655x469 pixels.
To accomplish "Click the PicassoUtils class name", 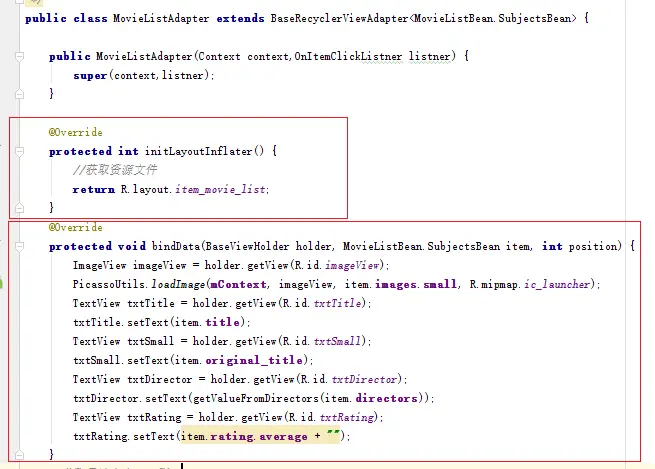I will pos(109,284).
